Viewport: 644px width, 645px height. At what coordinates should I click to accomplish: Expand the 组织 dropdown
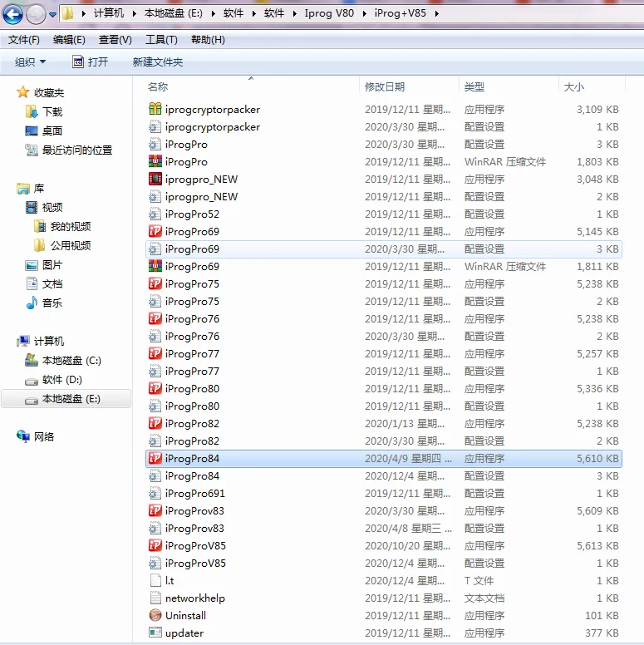[30, 62]
